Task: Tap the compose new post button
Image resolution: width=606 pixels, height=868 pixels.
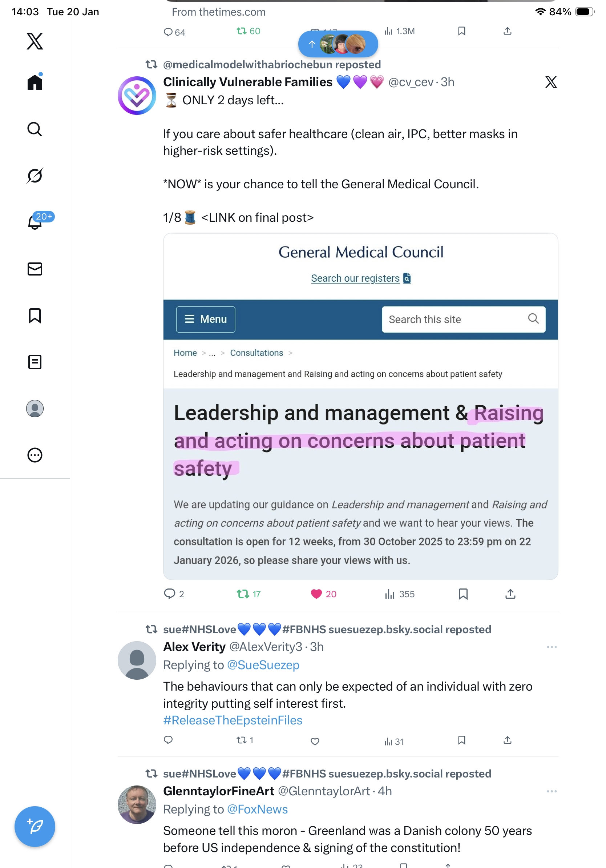Action: (35, 826)
